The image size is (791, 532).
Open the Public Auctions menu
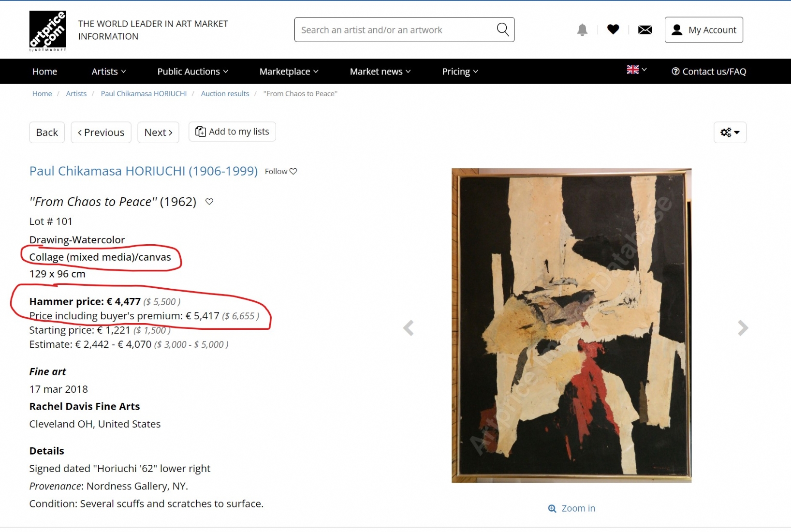(192, 72)
